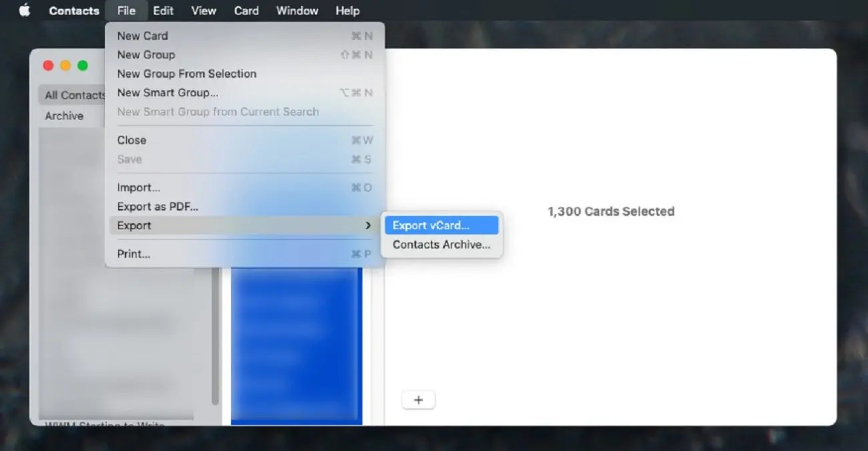The image size is (868, 451).
Task: Add a contact with plus button
Action: [x=419, y=400]
